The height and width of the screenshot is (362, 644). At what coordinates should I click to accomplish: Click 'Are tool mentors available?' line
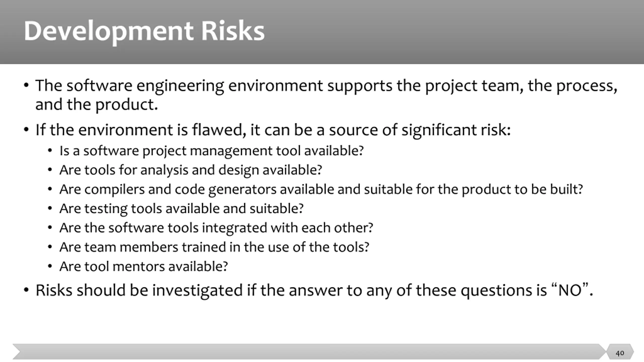click(x=144, y=266)
